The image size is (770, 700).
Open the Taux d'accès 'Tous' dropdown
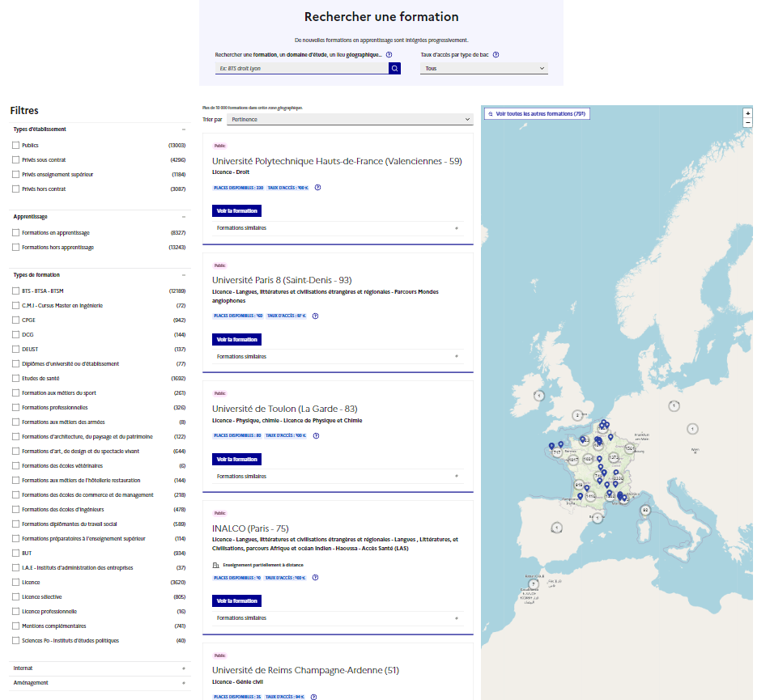[484, 69]
